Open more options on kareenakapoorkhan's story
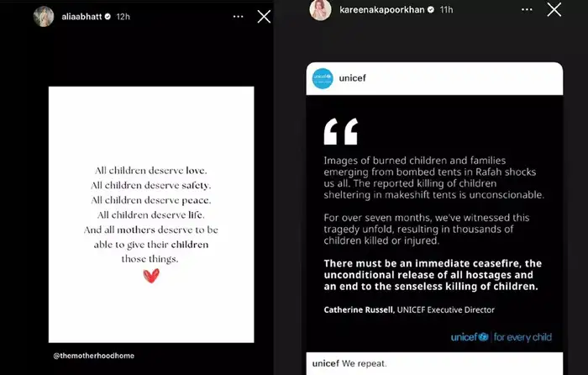This screenshot has width=588, height=375. 528,11
